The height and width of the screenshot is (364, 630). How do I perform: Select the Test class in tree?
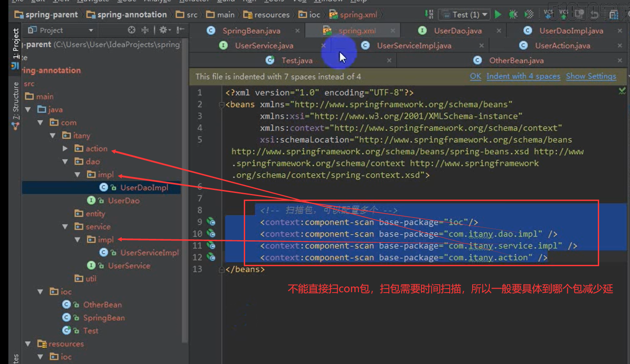[90, 331]
